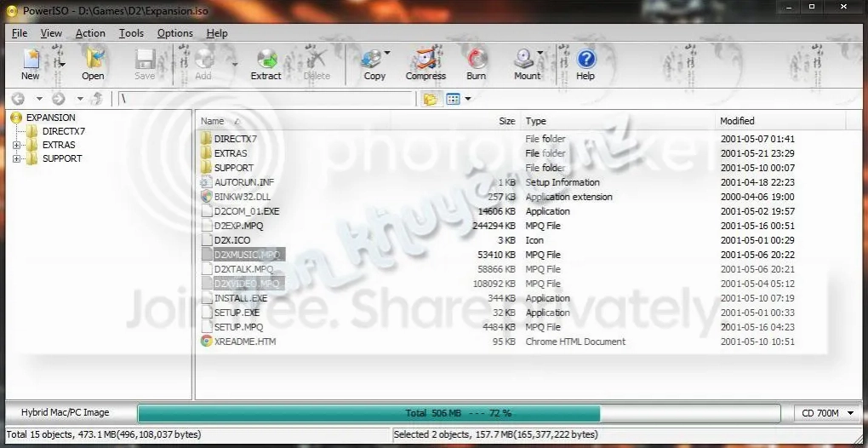868x448 pixels.
Task: Open the Copy button dropdown arrow
Action: point(387,53)
